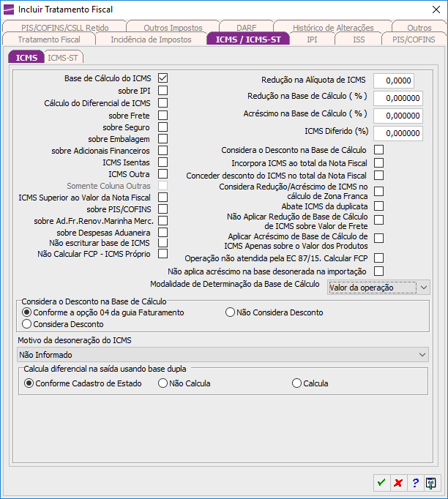Image resolution: width=448 pixels, height=499 pixels.
Task: Open help via blue question mark
Action: 415,482
